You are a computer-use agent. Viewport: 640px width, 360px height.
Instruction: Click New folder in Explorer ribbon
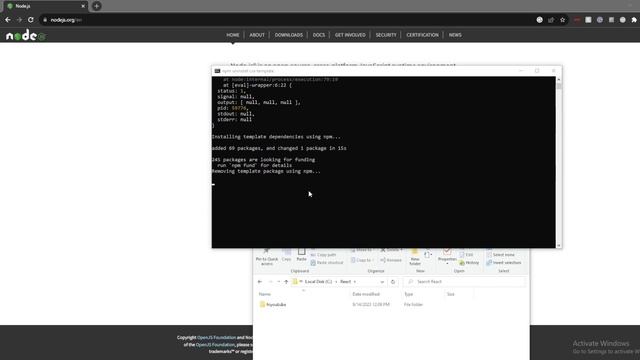coord(415,256)
